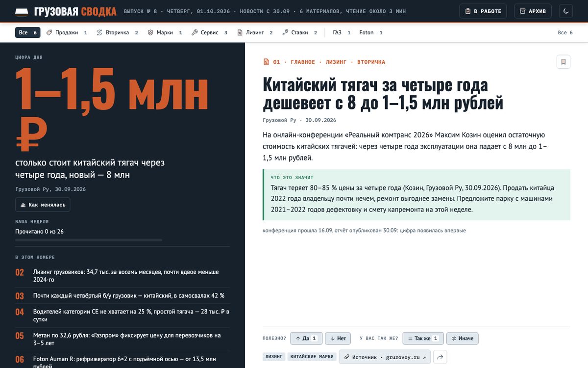Image resolution: width=588 pixels, height=368 pixels.
Task: Open the «В работе» list
Action: pos(484,11)
